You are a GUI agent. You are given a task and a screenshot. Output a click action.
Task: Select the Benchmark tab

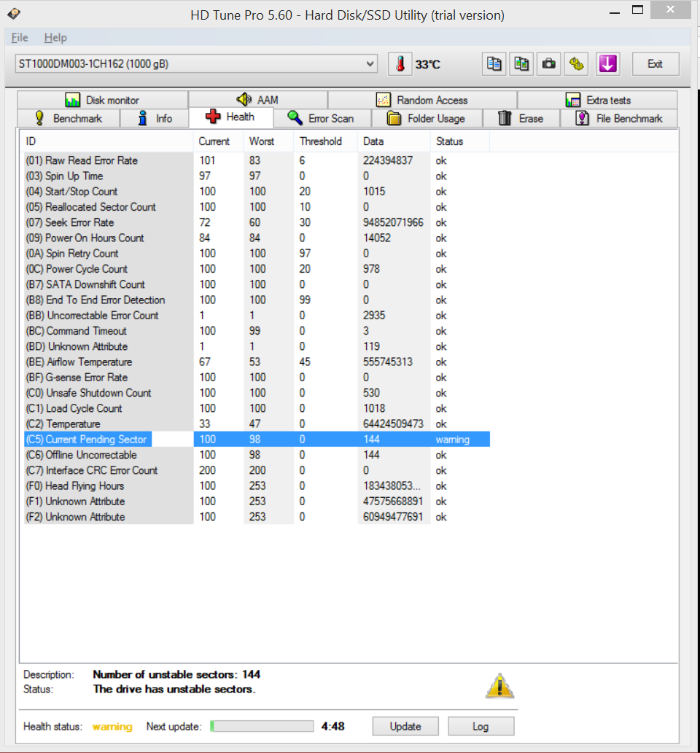tap(69, 118)
